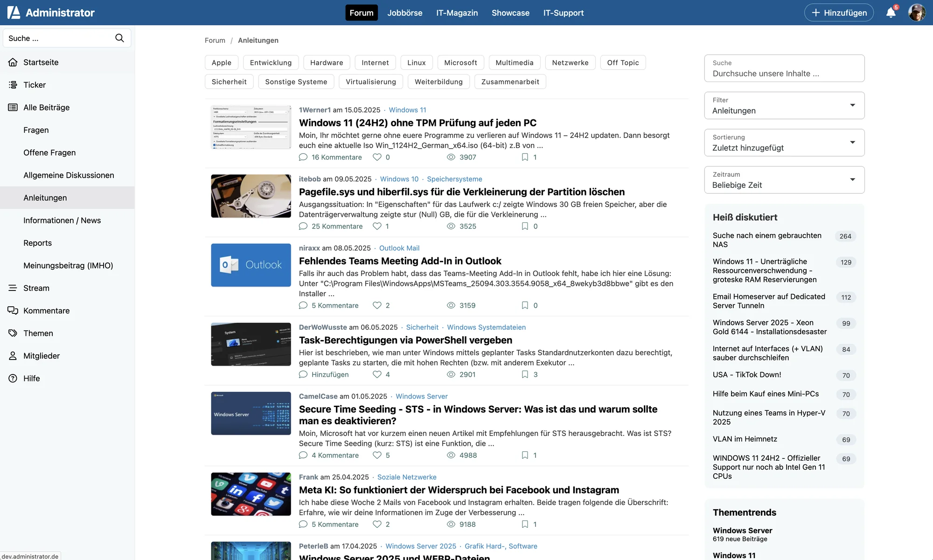Like the Windows 11 (24H2) post heart icon
Image resolution: width=933 pixels, height=560 pixels.
tap(377, 157)
